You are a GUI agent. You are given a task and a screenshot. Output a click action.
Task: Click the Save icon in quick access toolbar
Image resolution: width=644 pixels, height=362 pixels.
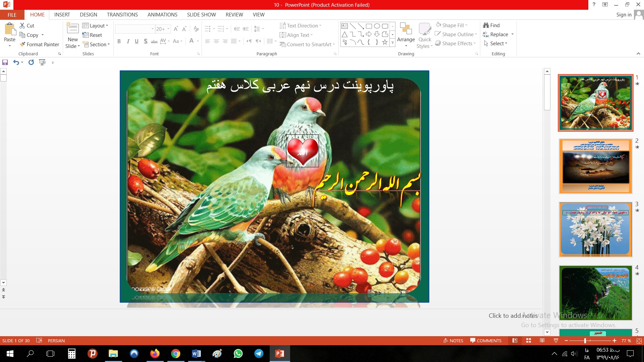pyautogui.click(x=5, y=62)
